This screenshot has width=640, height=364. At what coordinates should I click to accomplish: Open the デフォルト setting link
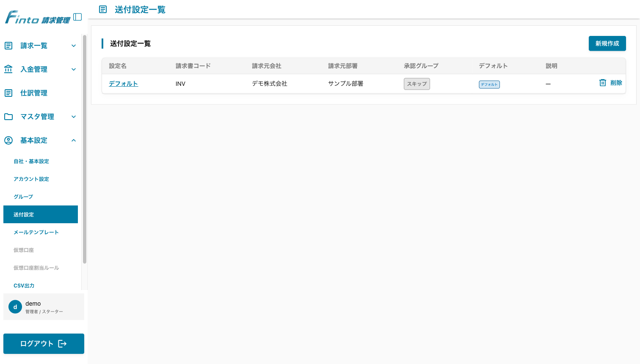123,84
